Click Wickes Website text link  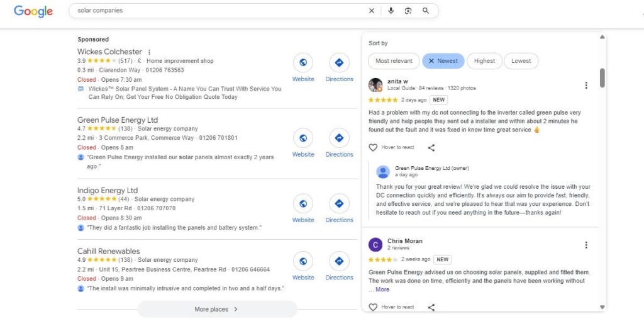[x=303, y=79]
